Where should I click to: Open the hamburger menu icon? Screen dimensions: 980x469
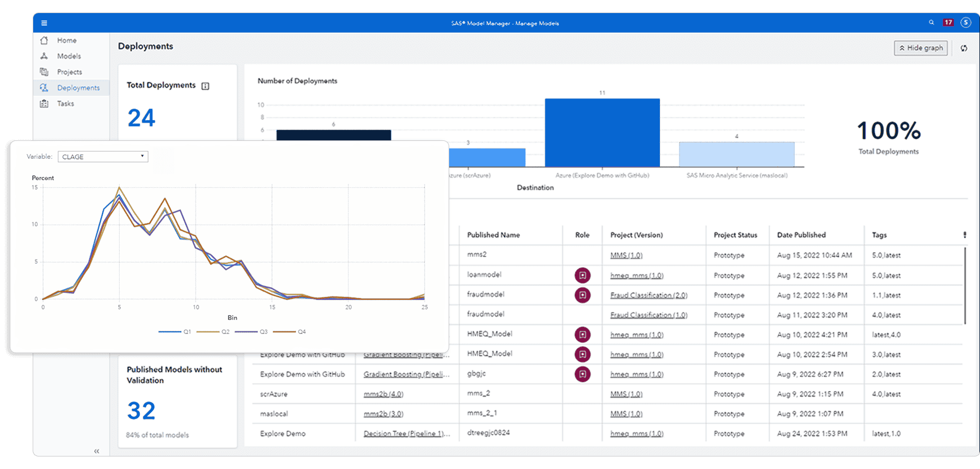[x=44, y=23]
